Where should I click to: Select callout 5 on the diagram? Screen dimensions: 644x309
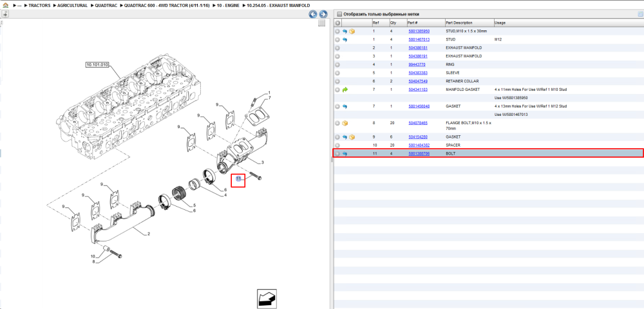(194, 205)
